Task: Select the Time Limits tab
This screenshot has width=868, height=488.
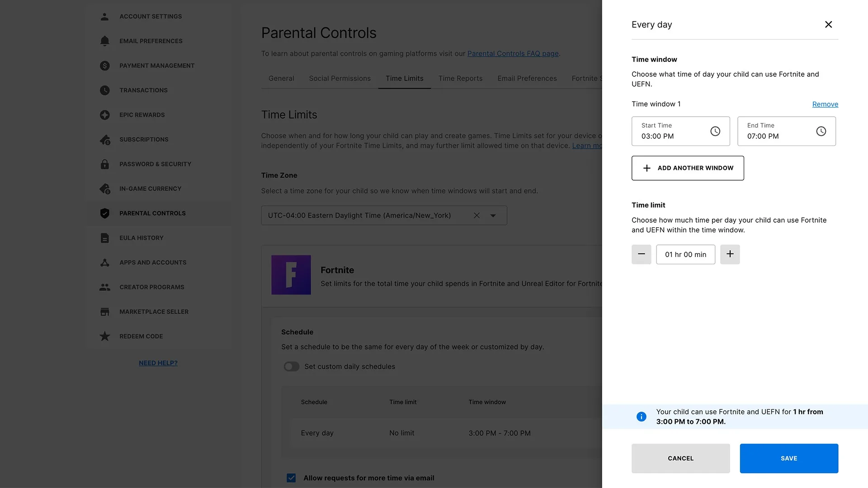Action: point(404,78)
